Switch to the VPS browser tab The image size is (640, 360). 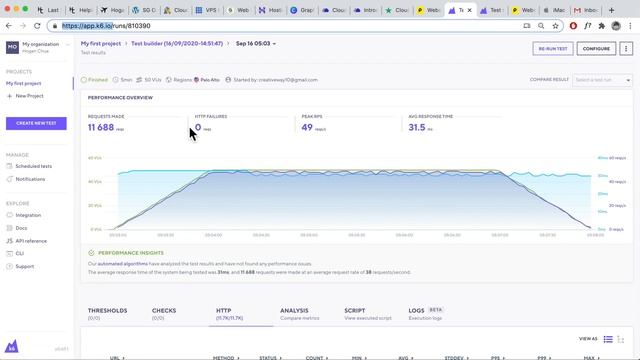[207, 10]
